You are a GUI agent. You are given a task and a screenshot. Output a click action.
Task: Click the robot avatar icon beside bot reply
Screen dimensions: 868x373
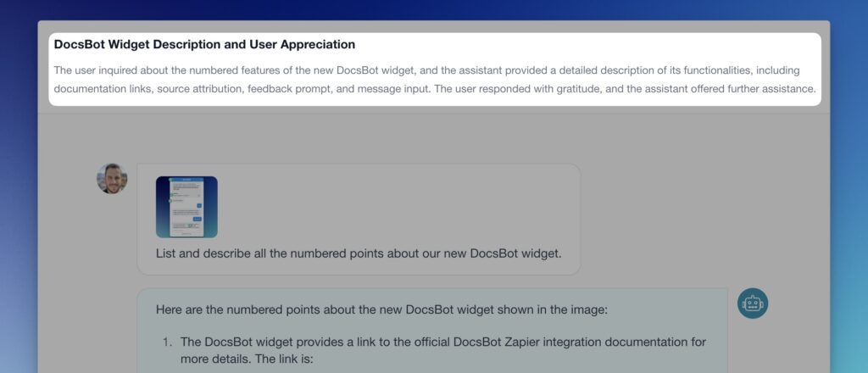752,303
